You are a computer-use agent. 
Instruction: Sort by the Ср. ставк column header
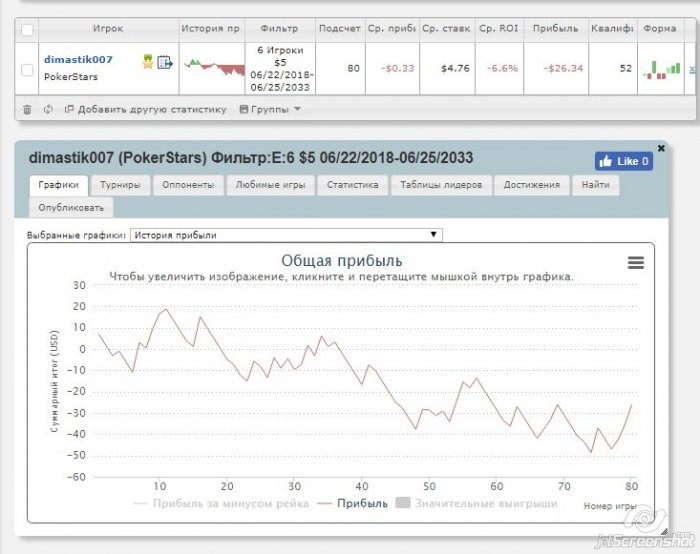[446, 29]
